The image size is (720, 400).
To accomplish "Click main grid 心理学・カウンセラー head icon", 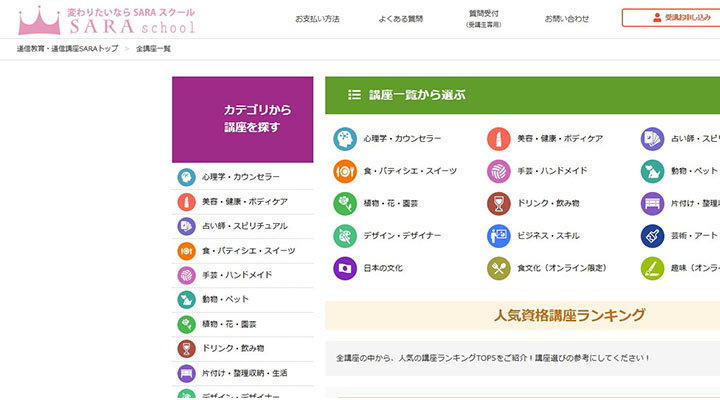I will point(345,139).
